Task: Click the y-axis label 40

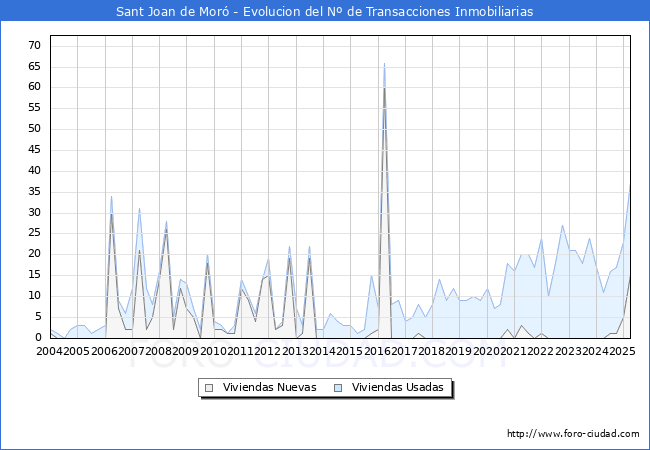Action: pos(35,170)
